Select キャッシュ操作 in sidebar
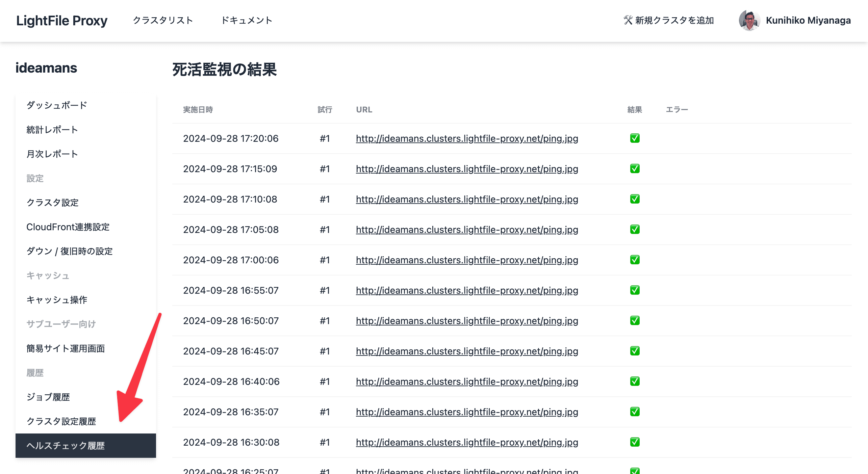Viewport: 868px width, 474px height. point(57,300)
